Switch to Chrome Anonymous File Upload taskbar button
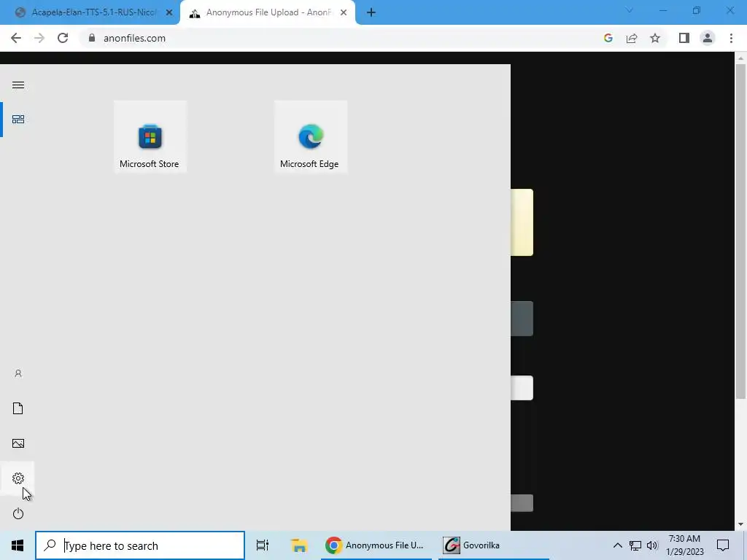 [376, 545]
